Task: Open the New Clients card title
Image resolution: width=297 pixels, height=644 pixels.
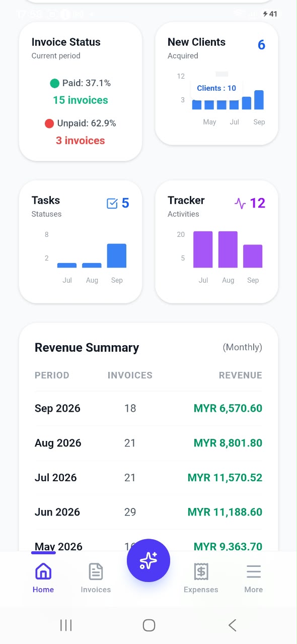Action: (196, 42)
